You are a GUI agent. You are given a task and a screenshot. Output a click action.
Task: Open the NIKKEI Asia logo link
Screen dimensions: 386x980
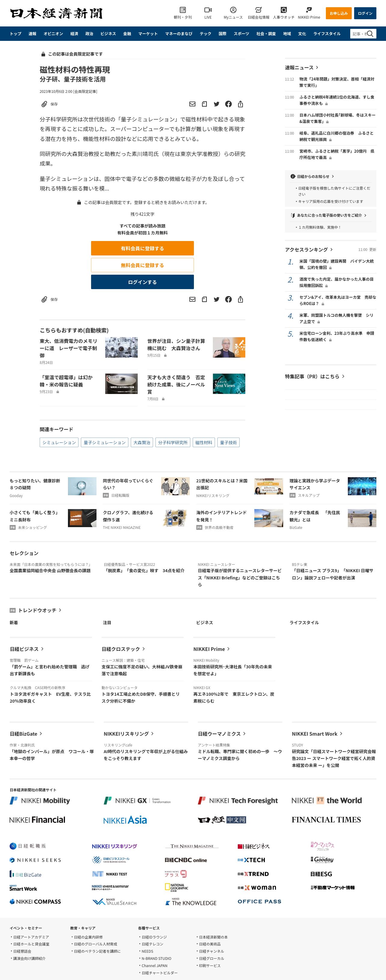tap(125, 820)
